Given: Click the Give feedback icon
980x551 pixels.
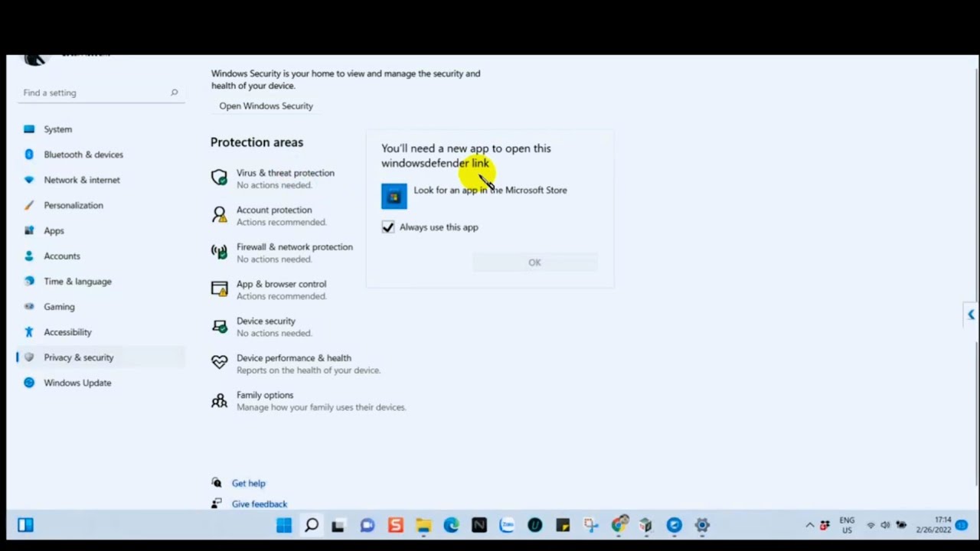Looking at the screenshot, I should (217, 504).
